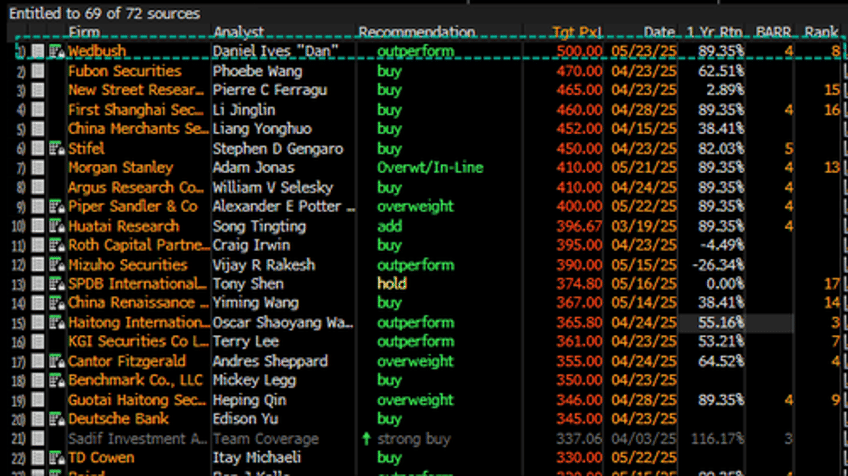
Task: Sort by the Tgt Px column header
Action: (x=577, y=32)
